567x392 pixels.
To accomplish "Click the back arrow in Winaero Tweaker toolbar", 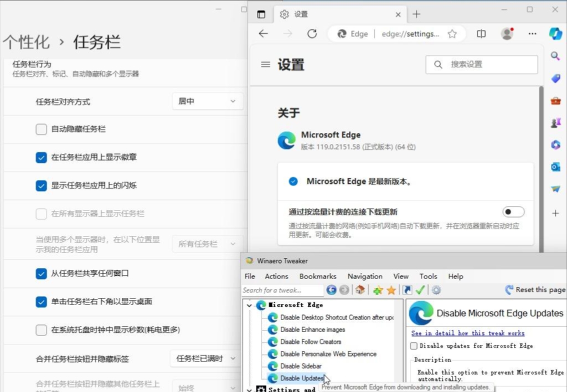I will pos(331,290).
